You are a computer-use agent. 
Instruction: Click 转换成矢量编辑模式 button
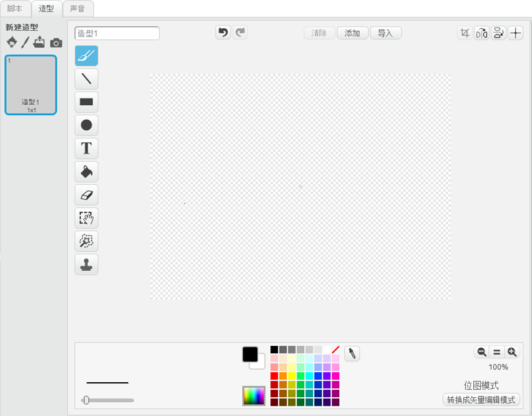coord(481,400)
